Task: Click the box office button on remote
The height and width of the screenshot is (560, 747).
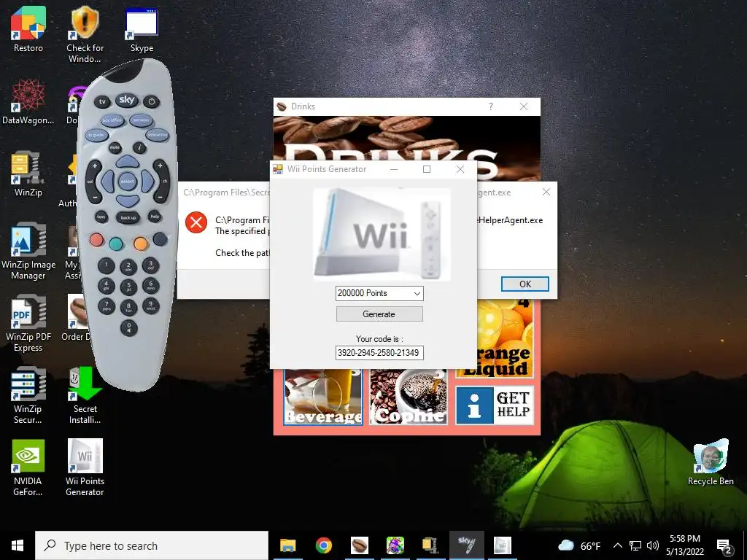Action: [112, 120]
